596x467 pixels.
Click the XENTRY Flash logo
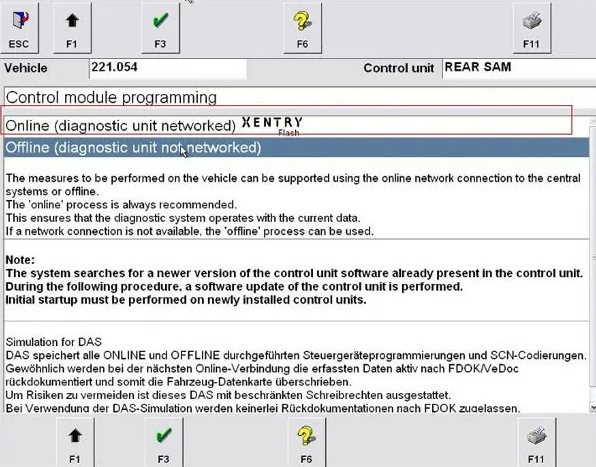click(272, 126)
